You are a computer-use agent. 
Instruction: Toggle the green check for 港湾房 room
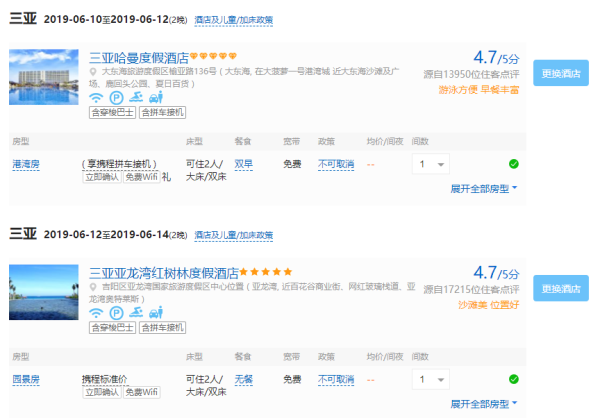pos(514,164)
